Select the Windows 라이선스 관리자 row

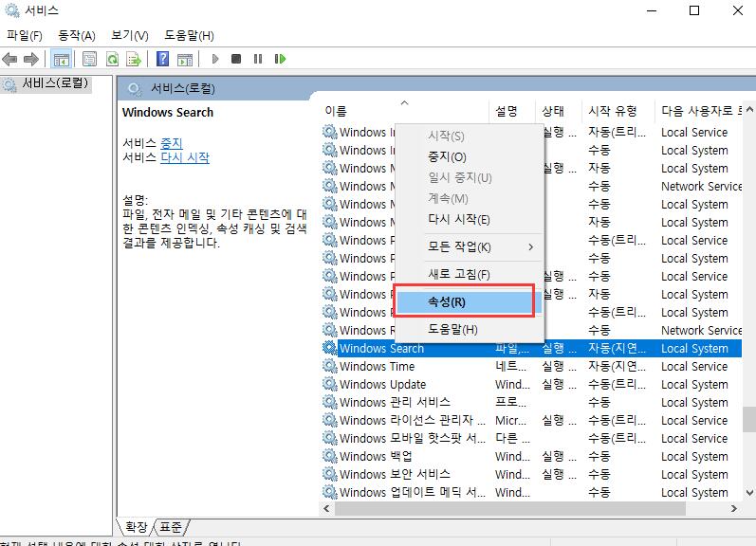click(532, 420)
